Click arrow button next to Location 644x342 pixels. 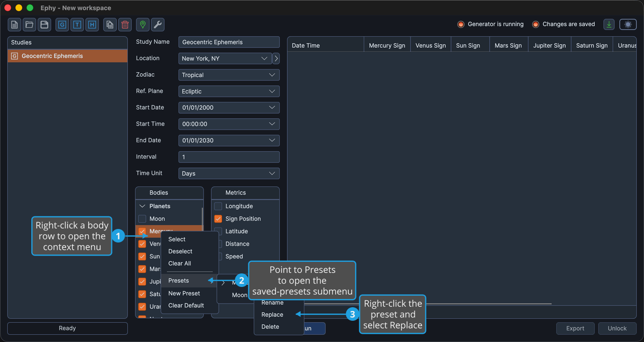[x=276, y=58]
